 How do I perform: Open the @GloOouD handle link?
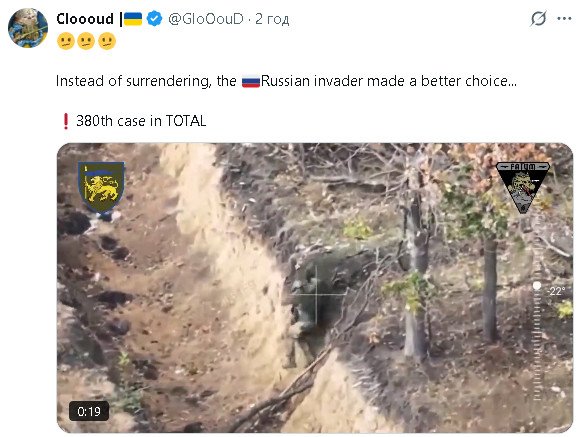coord(206,19)
